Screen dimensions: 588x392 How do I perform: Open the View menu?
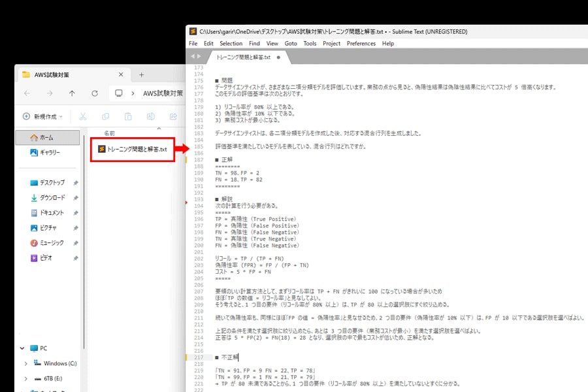pos(272,44)
